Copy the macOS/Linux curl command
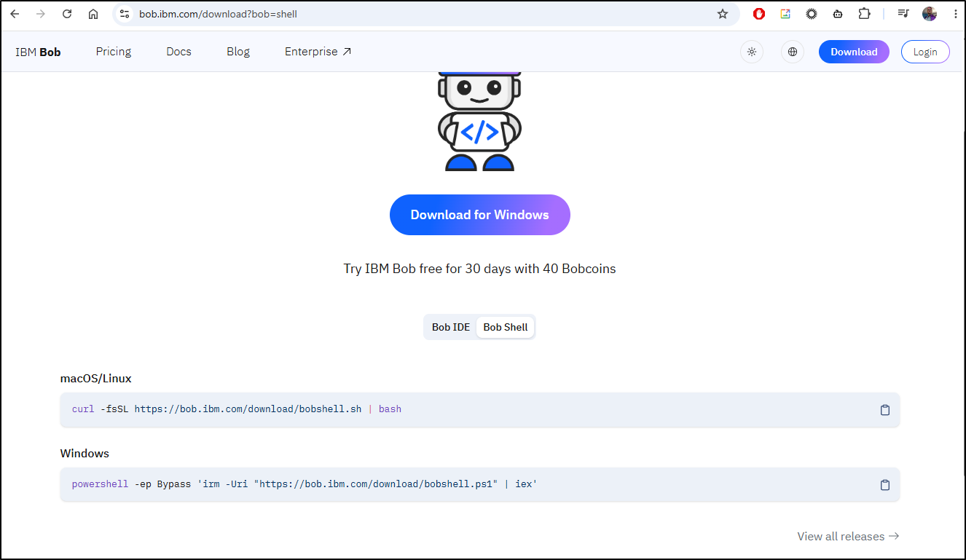966x560 pixels. point(885,410)
